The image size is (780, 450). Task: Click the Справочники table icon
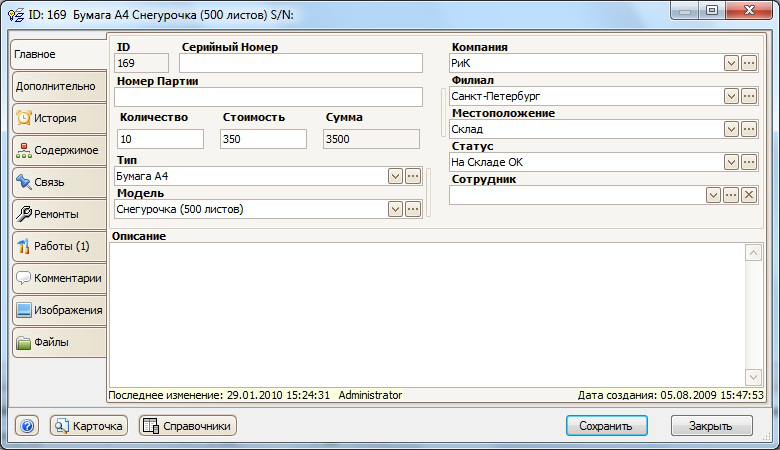pyautogui.click(x=151, y=426)
